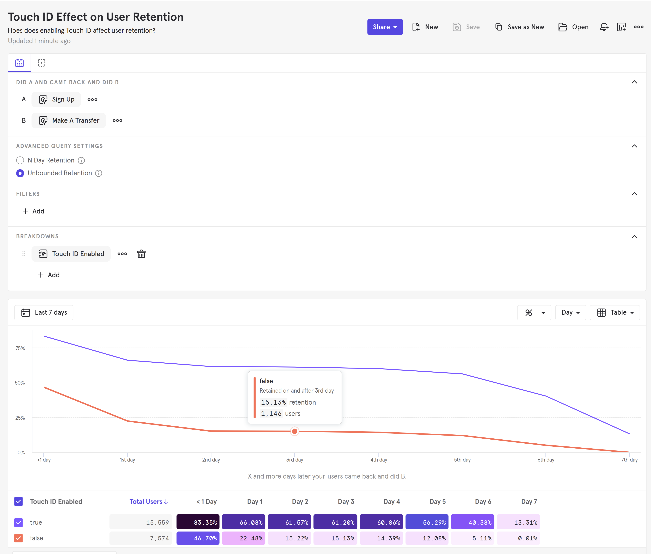Click the Touch ID Effect on User Retention title
Viewport: 651px width, 554px height.
(x=95, y=17)
